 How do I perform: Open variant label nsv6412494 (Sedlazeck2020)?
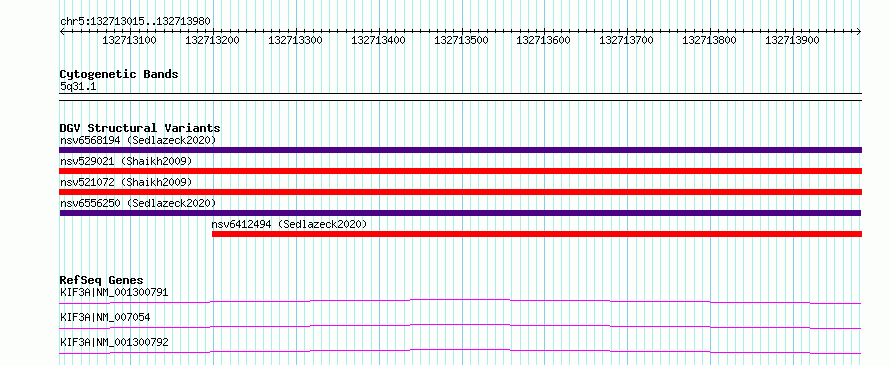289,224
